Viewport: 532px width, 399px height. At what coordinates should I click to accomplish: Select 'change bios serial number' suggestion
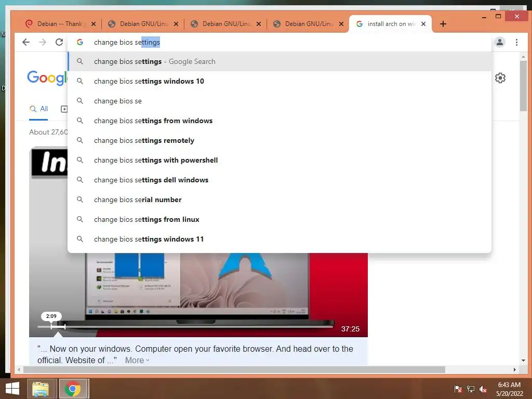coord(279,199)
